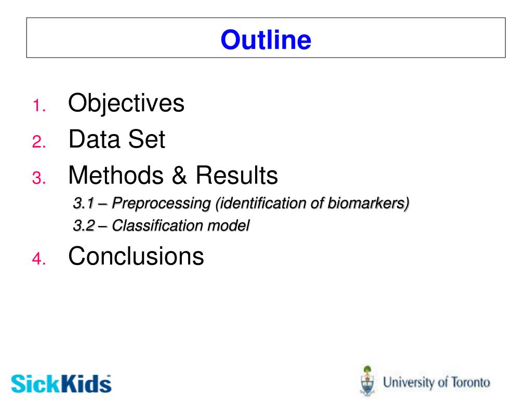Select the 3.1 Preprocessing sub-item

click(241, 203)
